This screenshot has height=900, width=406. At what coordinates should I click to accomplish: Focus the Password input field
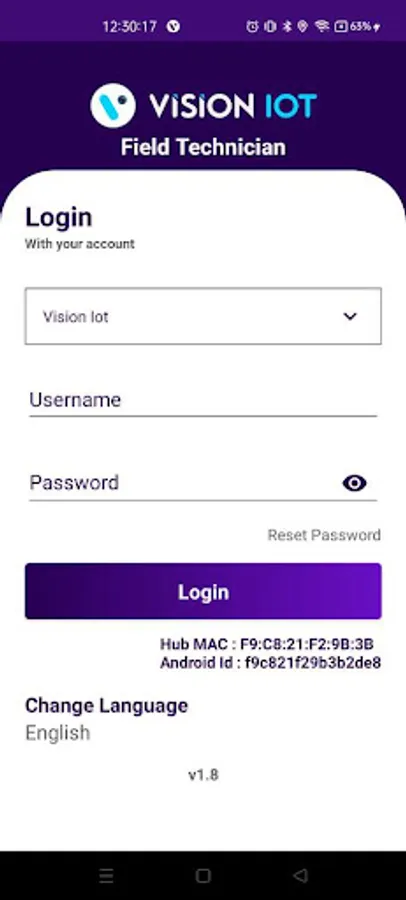click(184, 483)
